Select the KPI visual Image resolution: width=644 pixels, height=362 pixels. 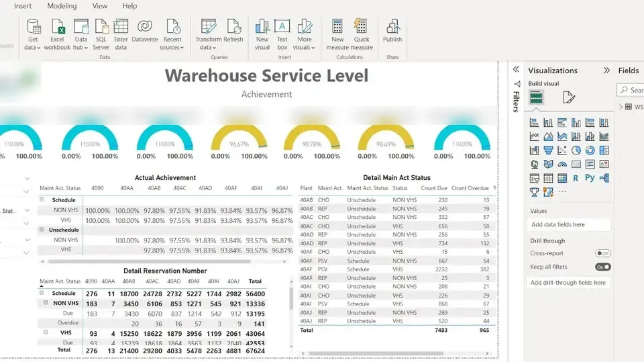point(604,165)
